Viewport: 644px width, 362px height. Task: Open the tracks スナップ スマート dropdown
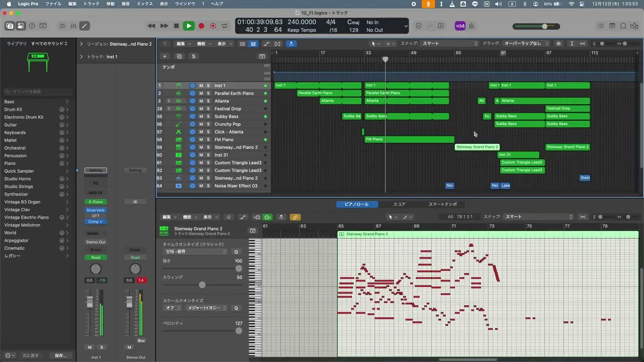coord(450,44)
